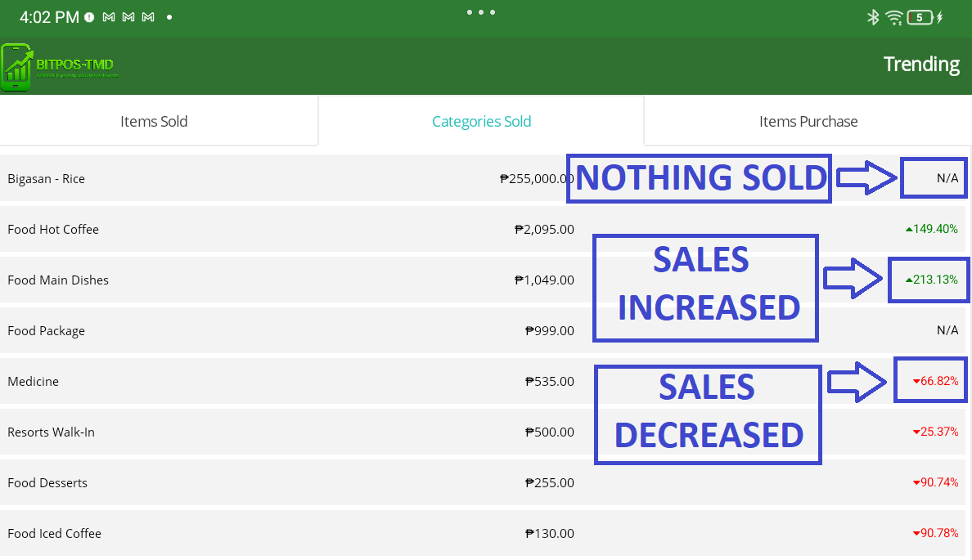Tap the battery level indicator
The image size is (972, 560).
pos(920,17)
